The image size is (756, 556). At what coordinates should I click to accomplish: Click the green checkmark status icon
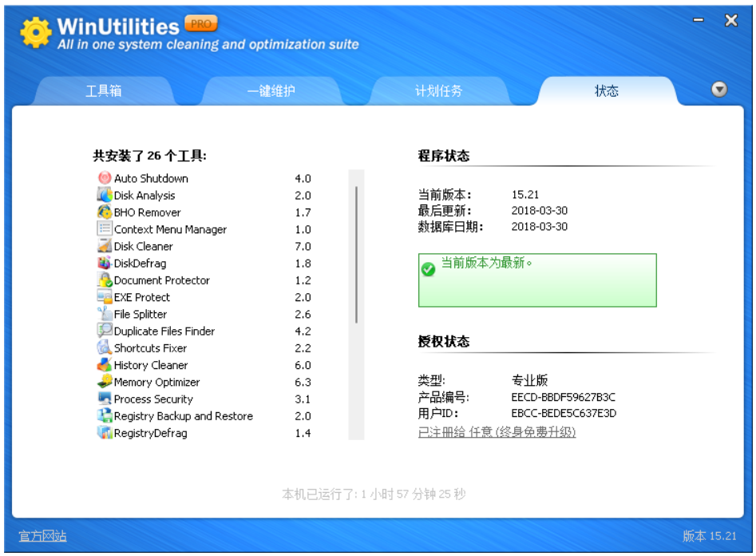(428, 269)
